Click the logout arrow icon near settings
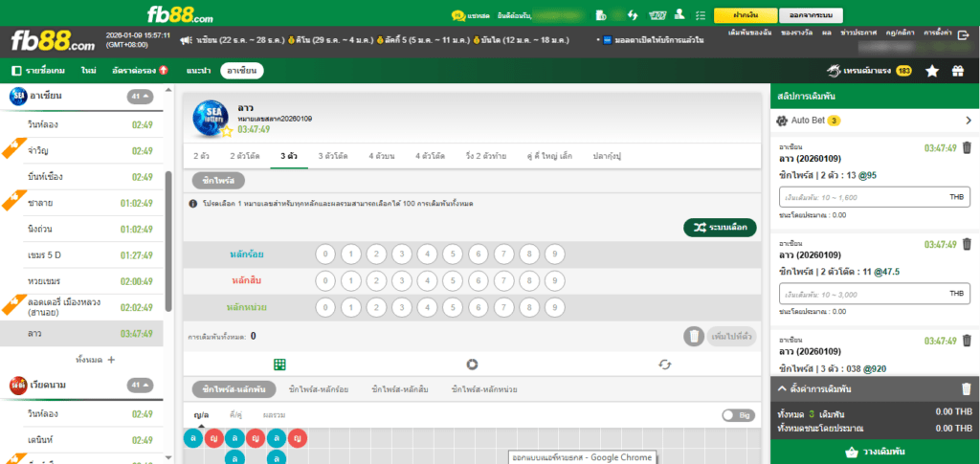This screenshot has height=464, width=980. click(x=963, y=35)
